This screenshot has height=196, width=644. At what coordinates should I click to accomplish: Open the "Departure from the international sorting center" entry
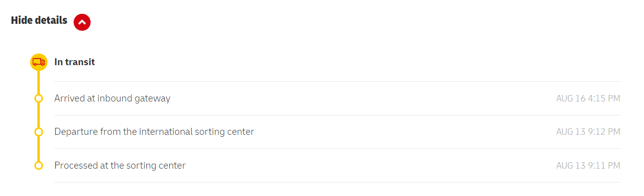pyautogui.click(x=154, y=132)
